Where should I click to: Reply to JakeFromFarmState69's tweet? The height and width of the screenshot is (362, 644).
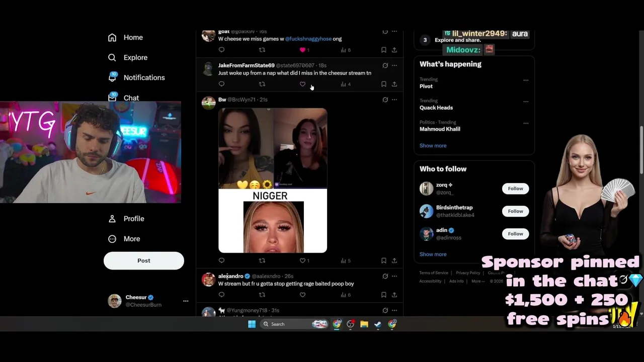(x=221, y=84)
